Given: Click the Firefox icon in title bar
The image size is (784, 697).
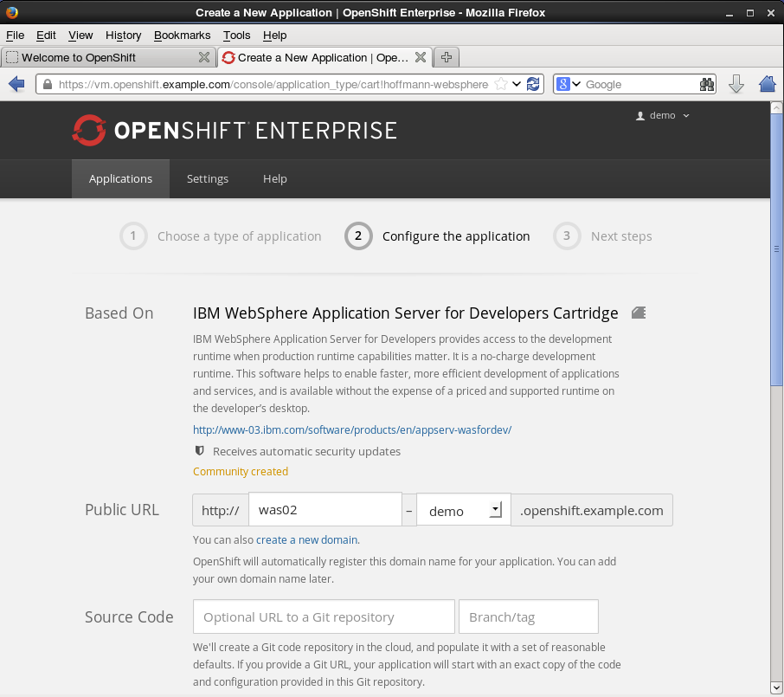Looking at the screenshot, I should click(x=12, y=12).
